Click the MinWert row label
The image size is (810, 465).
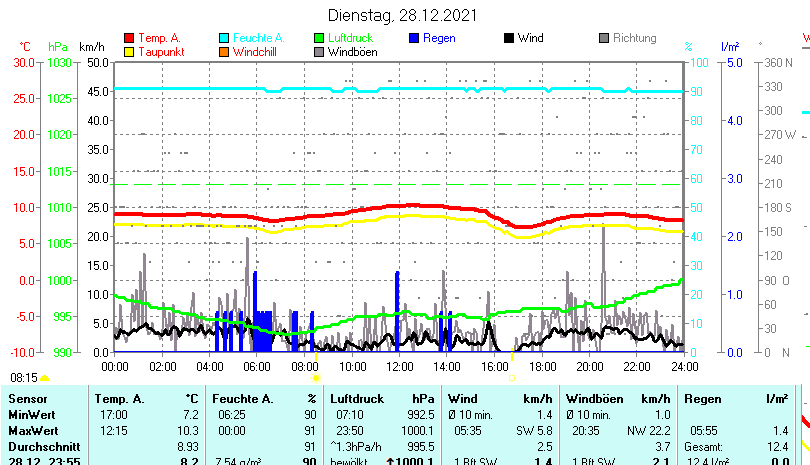(33, 414)
